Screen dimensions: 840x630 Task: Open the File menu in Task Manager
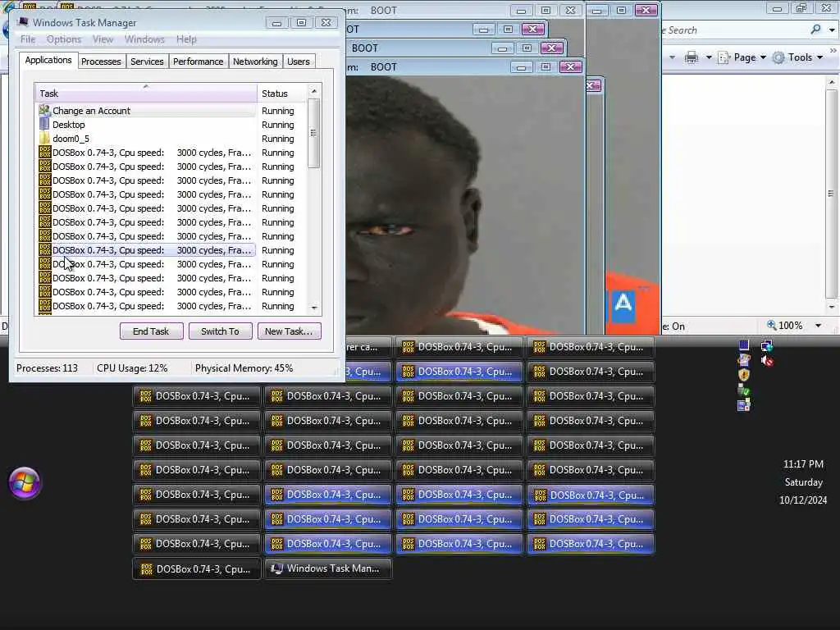(x=28, y=39)
